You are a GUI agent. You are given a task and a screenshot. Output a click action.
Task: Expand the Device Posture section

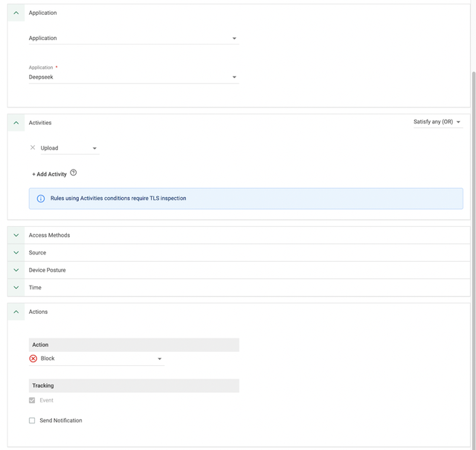(16, 270)
